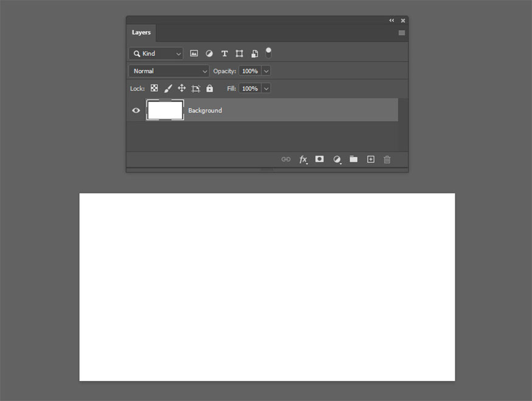Expand the Fill slider arrow
Image resolution: width=532 pixels, height=401 pixels.
[x=266, y=89]
